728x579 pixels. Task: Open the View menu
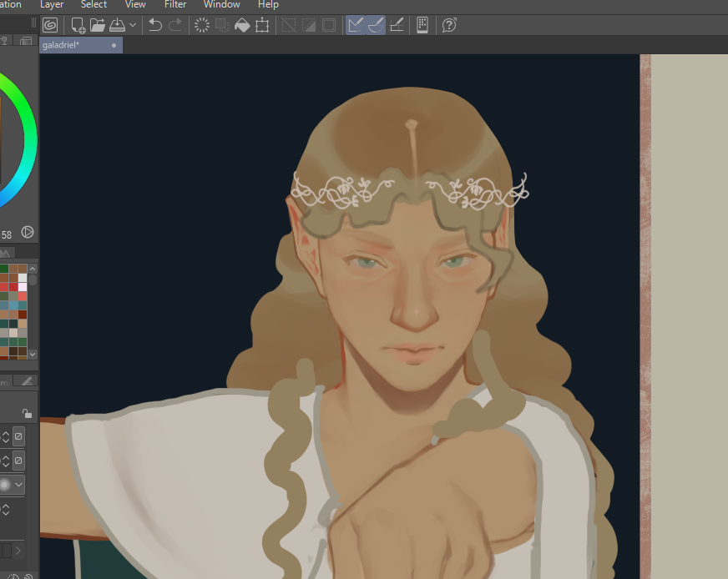pyautogui.click(x=135, y=5)
